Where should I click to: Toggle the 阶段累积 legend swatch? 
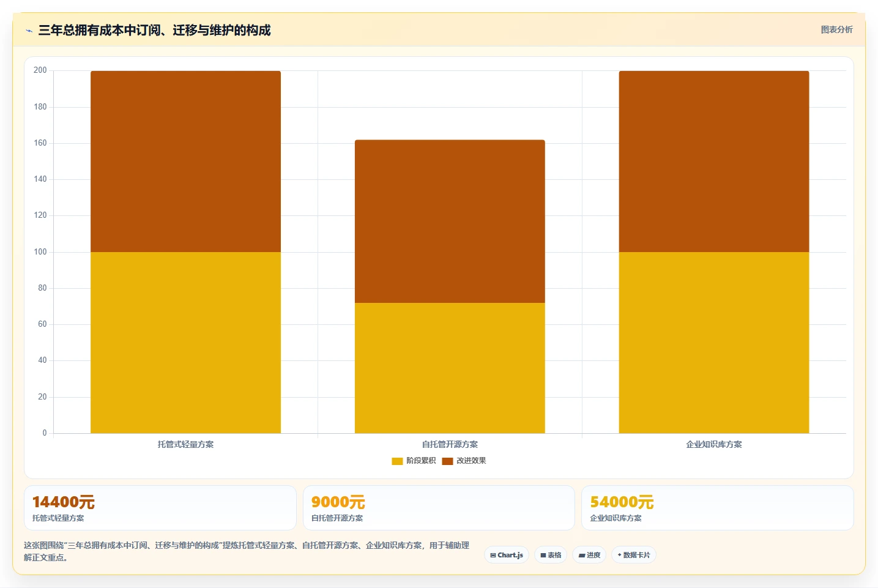(397, 461)
